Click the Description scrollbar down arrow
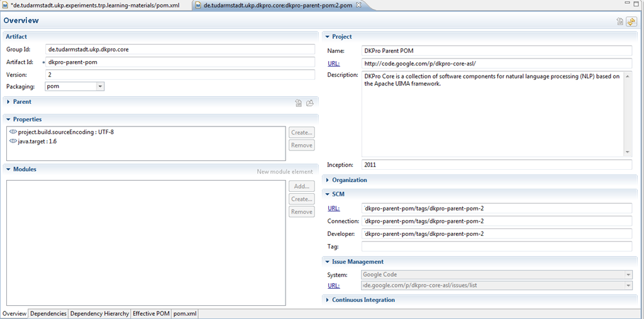This screenshot has height=319, width=644. pyautogui.click(x=627, y=152)
